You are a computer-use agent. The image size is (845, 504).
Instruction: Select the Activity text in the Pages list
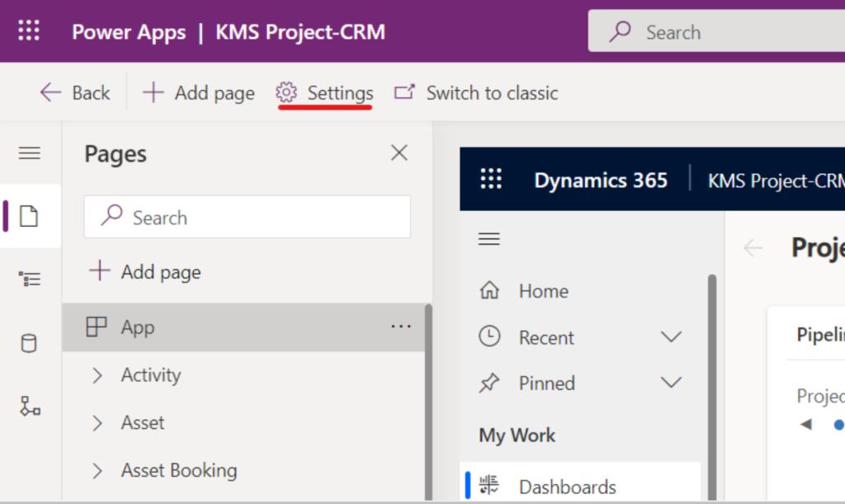(151, 374)
